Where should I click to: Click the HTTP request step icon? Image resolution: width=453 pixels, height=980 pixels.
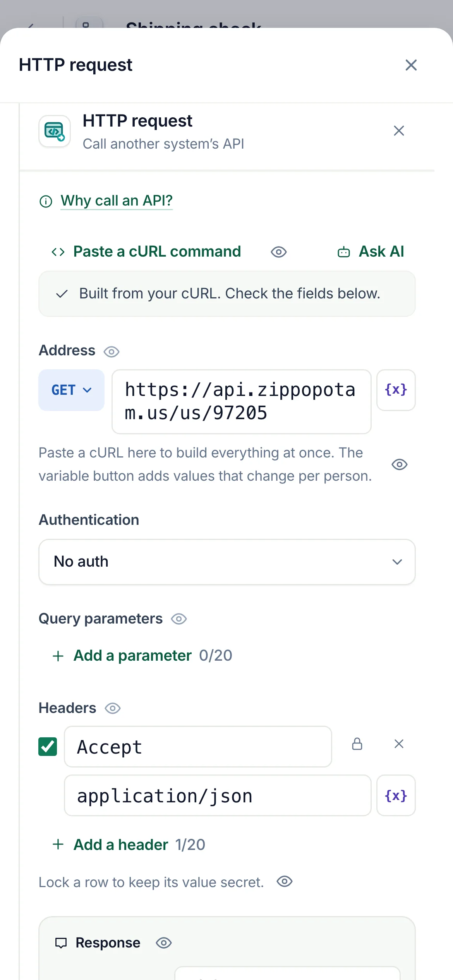pyautogui.click(x=55, y=131)
